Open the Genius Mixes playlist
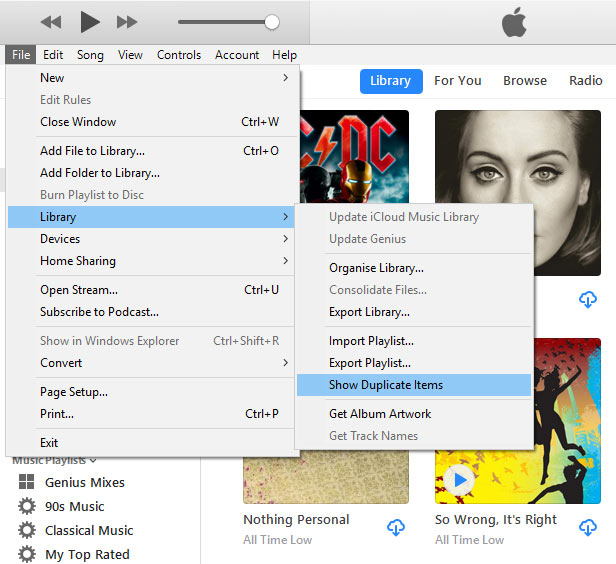The image size is (616, 564). 85,482
